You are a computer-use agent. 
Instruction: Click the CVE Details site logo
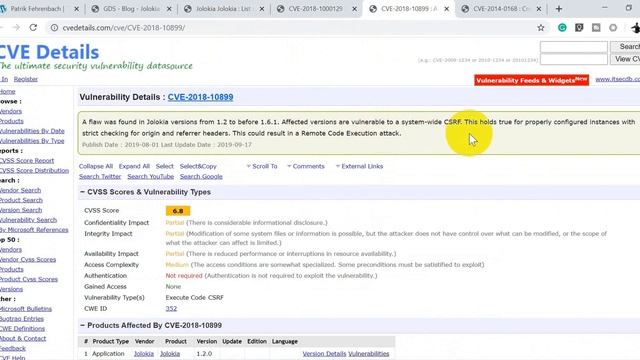click(x=49, y=52)
